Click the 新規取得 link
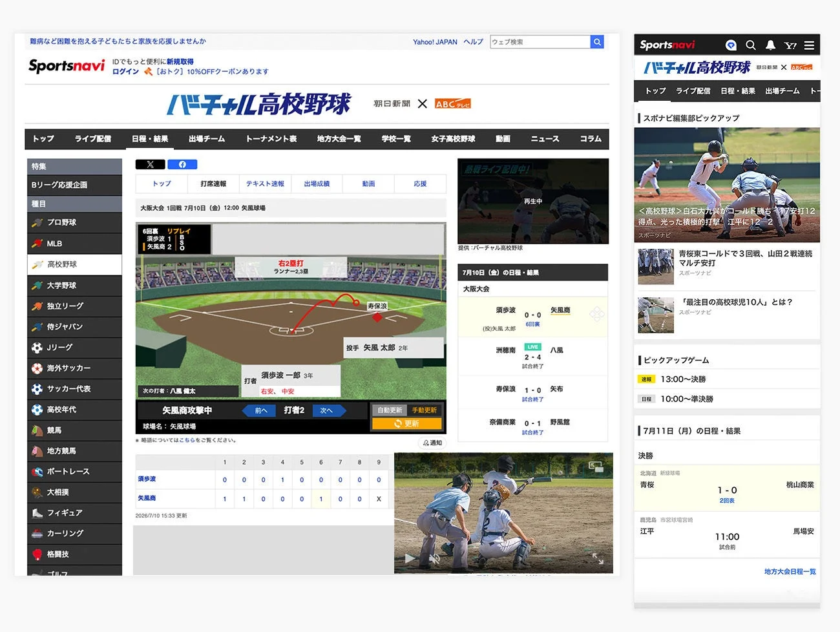Viewport: 840px width, 632px height. (x=180, y=62)
